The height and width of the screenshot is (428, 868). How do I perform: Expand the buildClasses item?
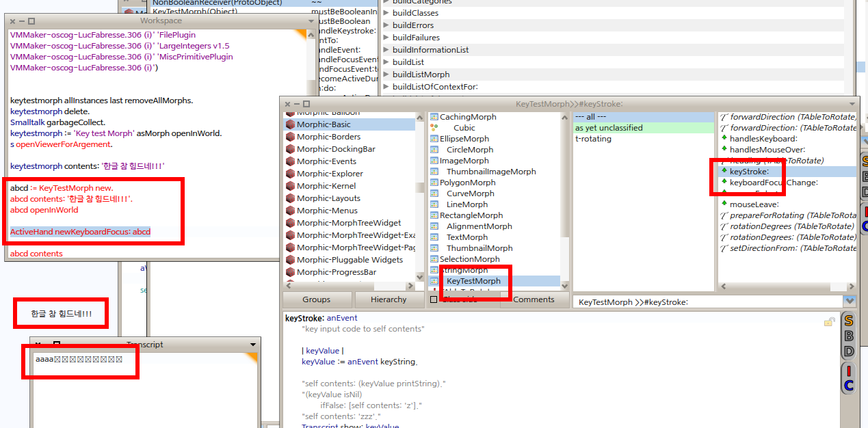386,13
